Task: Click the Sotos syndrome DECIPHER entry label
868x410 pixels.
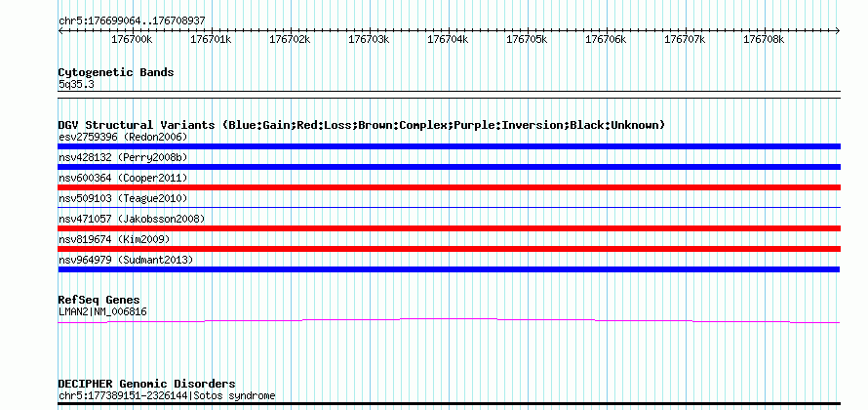Action: 167,395
